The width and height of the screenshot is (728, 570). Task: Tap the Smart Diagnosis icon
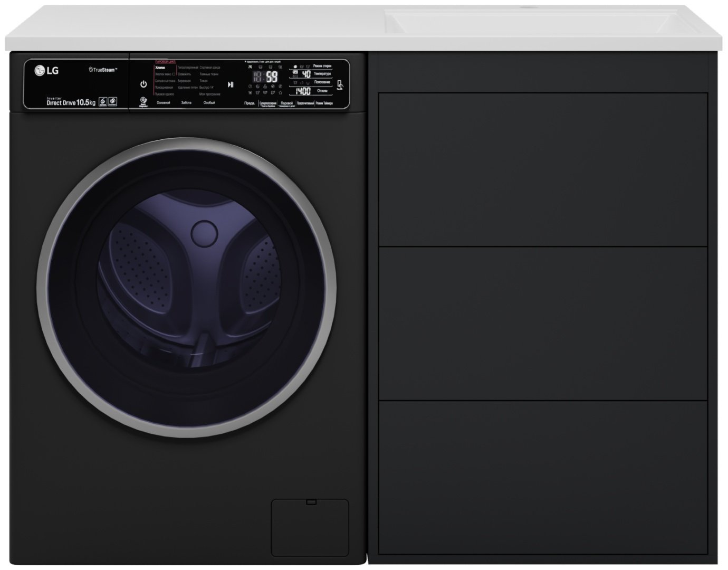click(143, 101)
